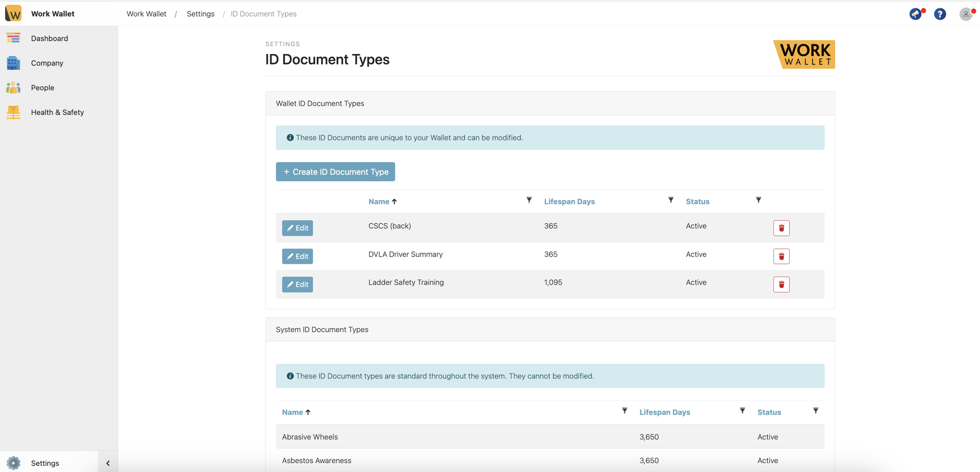Edit the DVLA Driver Summary entry

click(297, 256)
